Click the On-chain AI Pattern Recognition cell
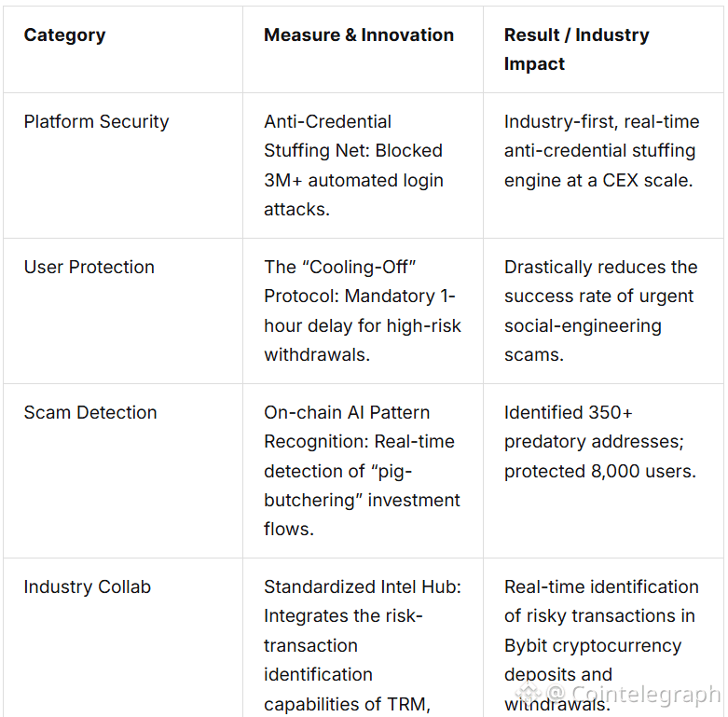The width and height of the screenshot is (728, 717). point(362,471)
